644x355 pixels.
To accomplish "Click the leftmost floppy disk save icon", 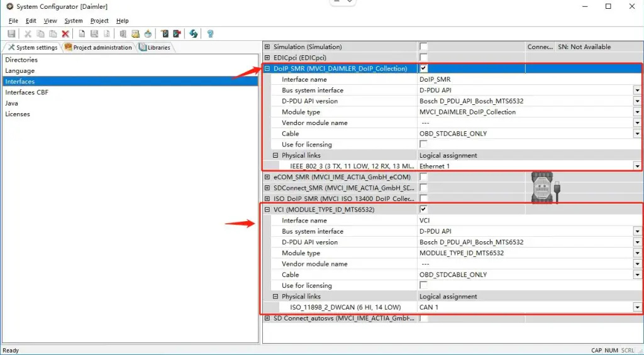I will (x=11, y=34).
